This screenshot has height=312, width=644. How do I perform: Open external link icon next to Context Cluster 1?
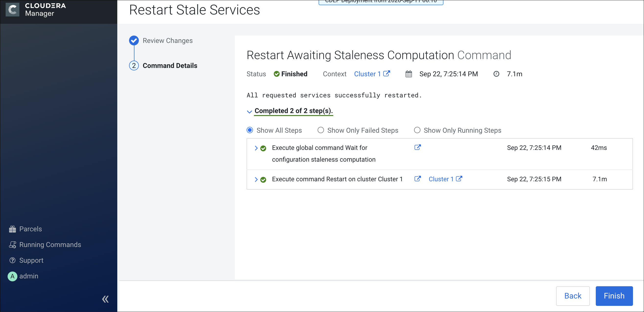point(386,74)
